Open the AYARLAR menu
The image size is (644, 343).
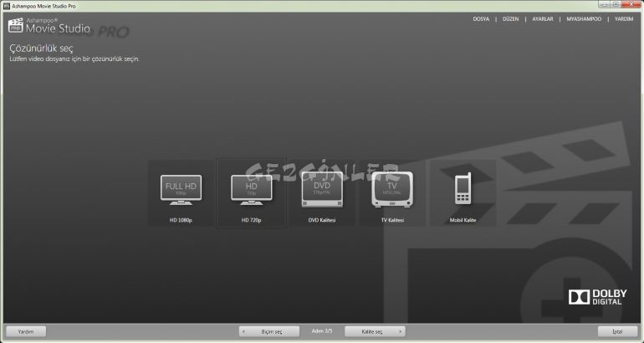(x=543, y=19)
